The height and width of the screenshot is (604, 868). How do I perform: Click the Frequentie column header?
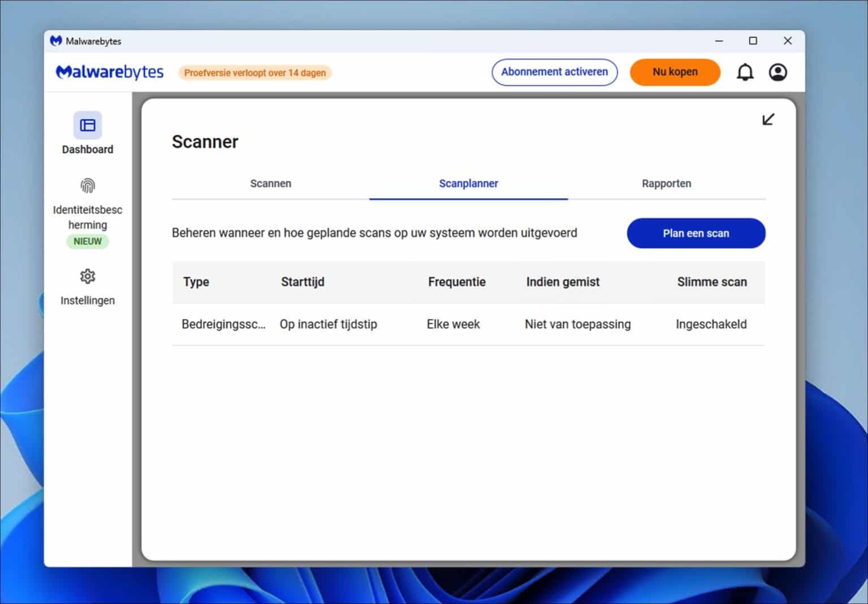point(457,282)
